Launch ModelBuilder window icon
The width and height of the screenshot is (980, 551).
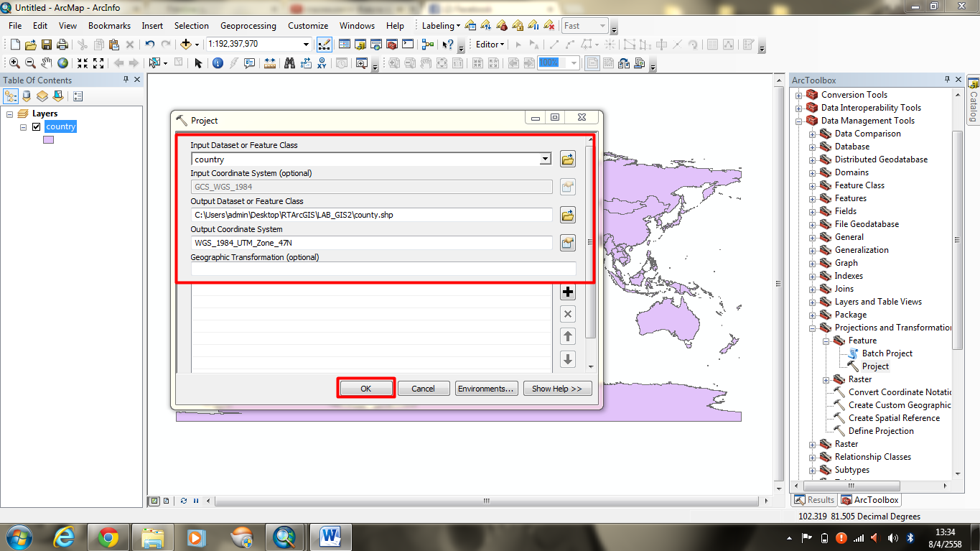[429, 45]
